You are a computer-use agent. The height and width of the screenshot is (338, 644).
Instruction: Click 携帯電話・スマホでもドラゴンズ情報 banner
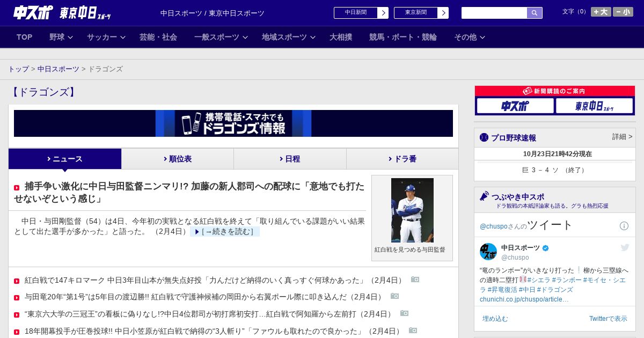click(x=233, y=123)
